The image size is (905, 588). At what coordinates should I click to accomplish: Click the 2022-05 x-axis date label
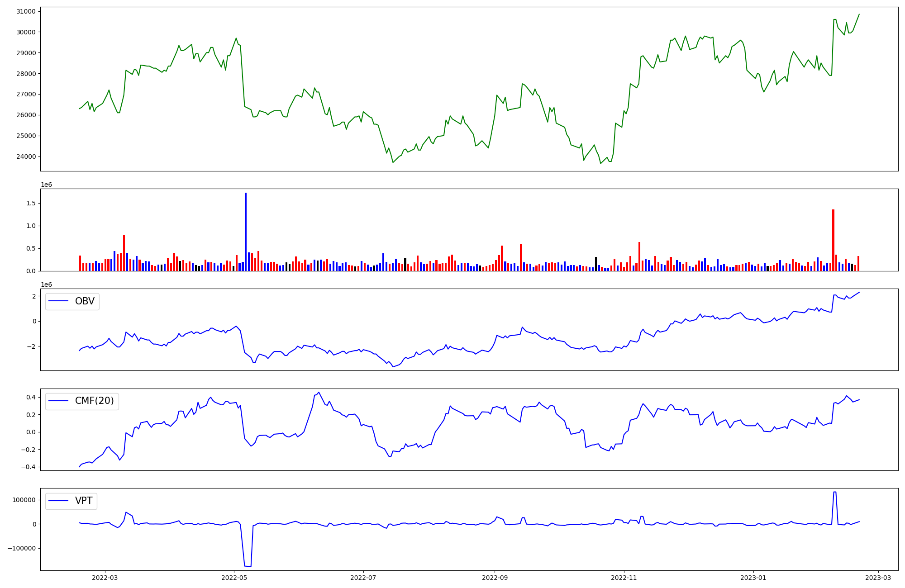pos(234,578)
